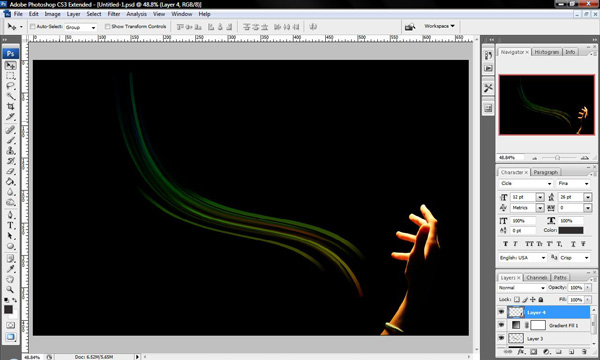Open the kerning Metrics dropdown

540,208
